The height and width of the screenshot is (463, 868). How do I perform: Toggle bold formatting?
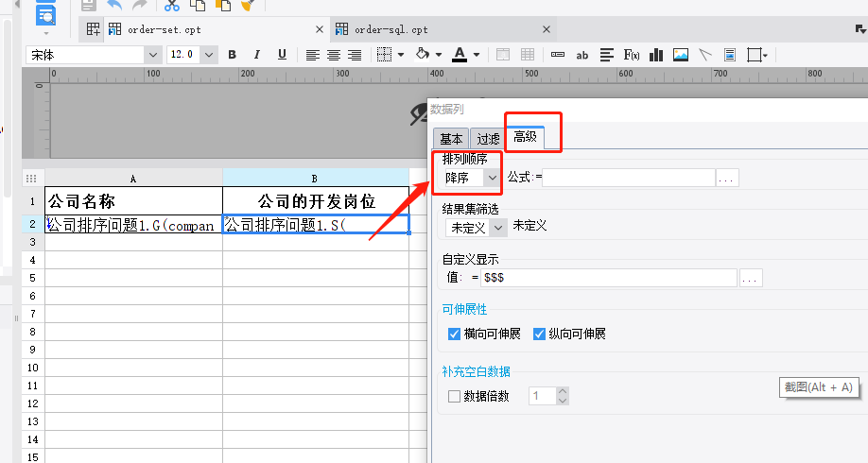coord(232,55)
